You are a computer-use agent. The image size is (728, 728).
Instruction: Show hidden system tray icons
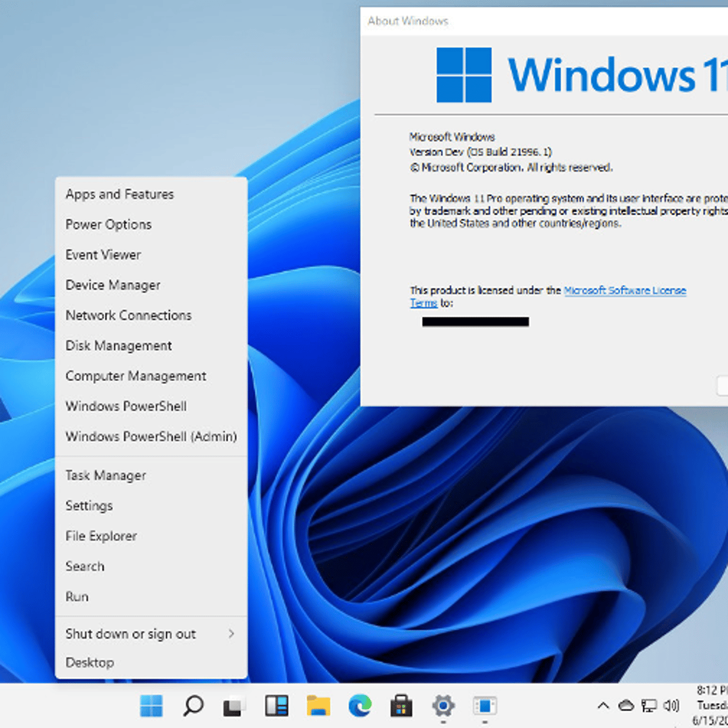[x=603, y=706]
